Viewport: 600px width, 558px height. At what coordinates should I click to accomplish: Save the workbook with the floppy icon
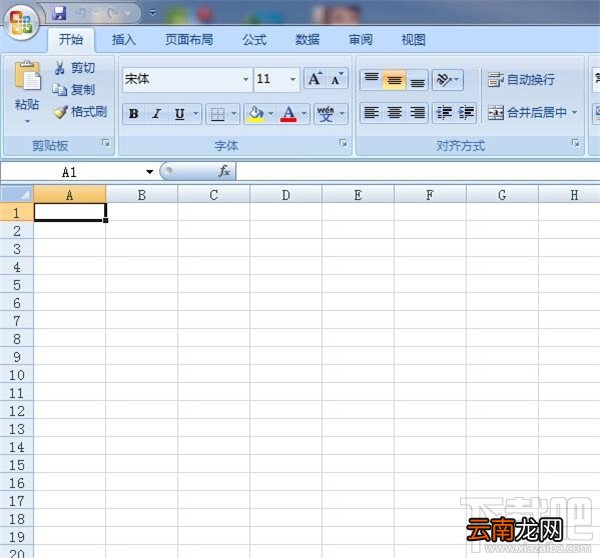point(59,13)
